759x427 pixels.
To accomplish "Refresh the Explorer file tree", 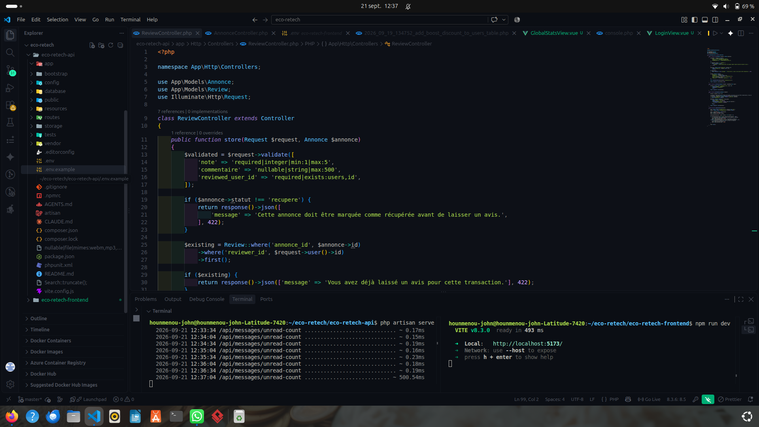I will point(111,45).
